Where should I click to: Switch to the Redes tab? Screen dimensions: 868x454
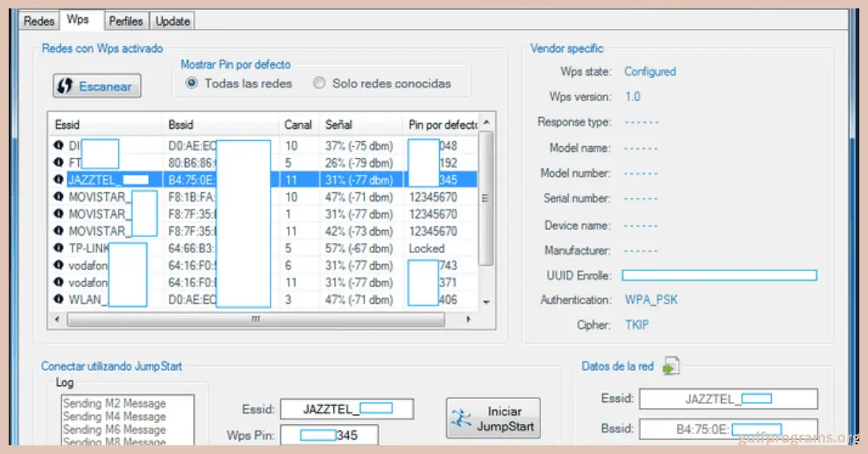39,21
